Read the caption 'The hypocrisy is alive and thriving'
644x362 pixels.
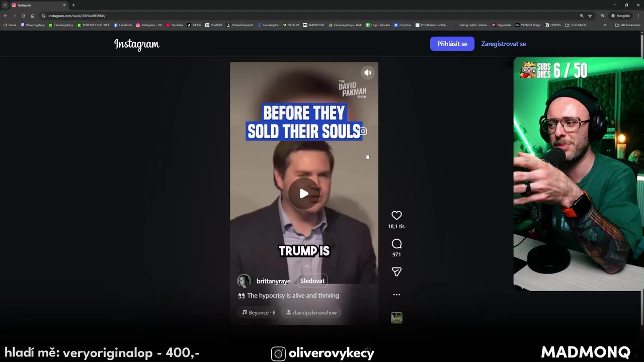pos(293,296)
